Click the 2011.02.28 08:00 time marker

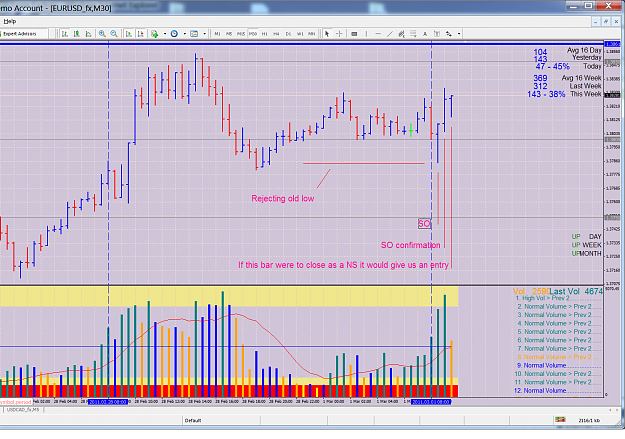108,402
